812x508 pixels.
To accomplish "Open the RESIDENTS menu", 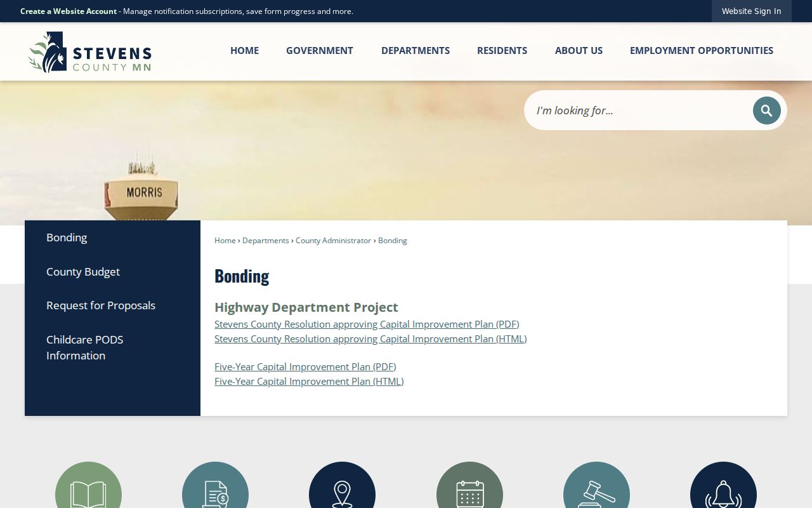I will [x=502, y=51].
